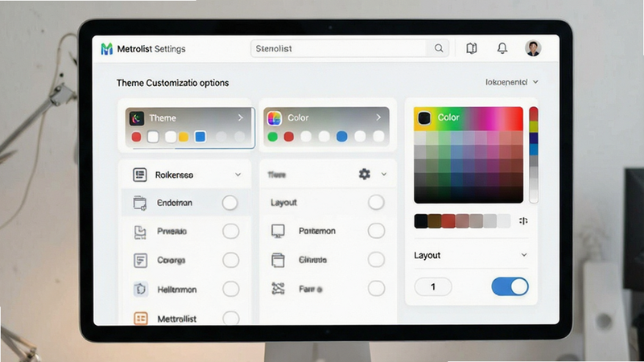Select the Layout radio button in middle panel
This screenshot has height=362, width=644.
coord(376,203)
